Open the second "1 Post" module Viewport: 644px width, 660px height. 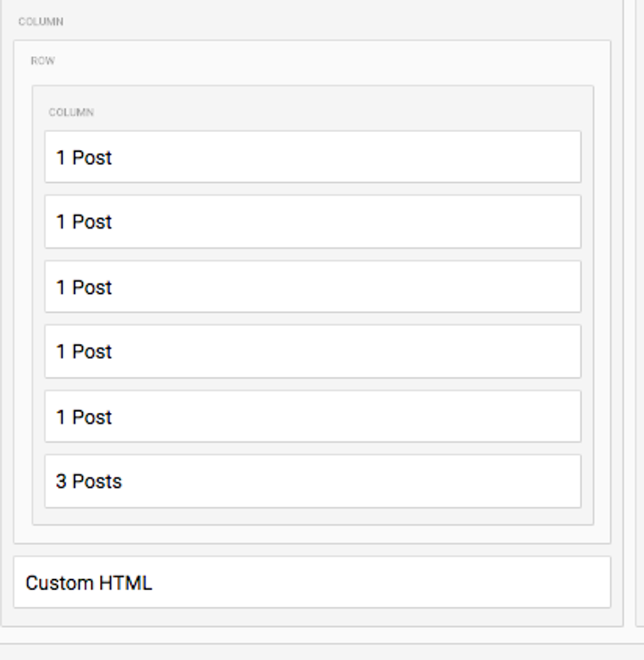point(312,222)
